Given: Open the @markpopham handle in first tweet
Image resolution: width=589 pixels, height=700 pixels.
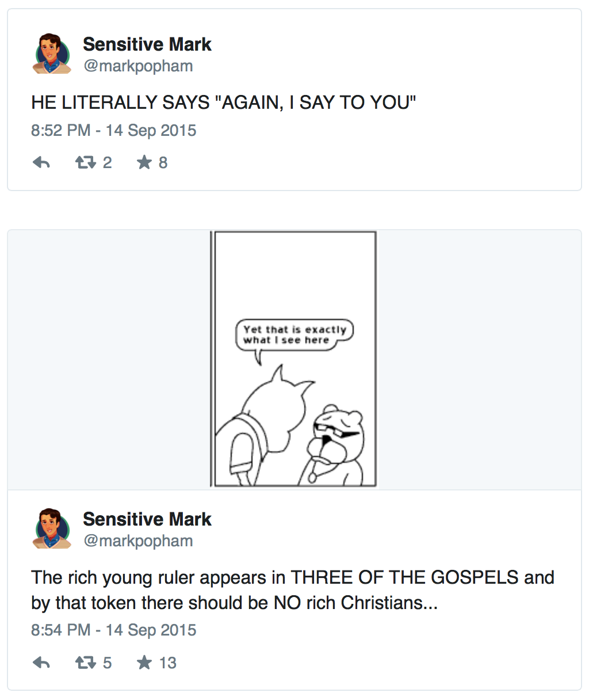Looking at the screenshot, I should coord(138,66).
